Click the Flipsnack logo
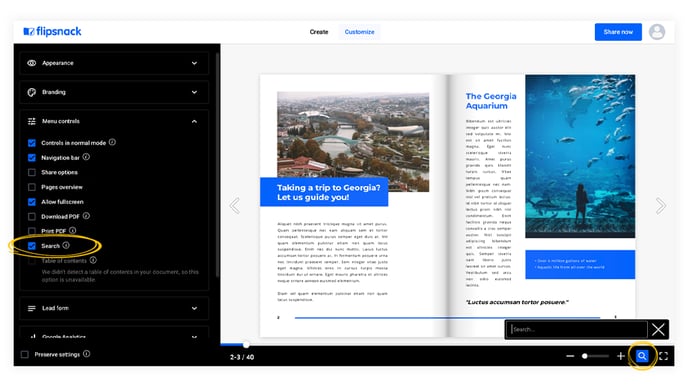 pos(52,32)
